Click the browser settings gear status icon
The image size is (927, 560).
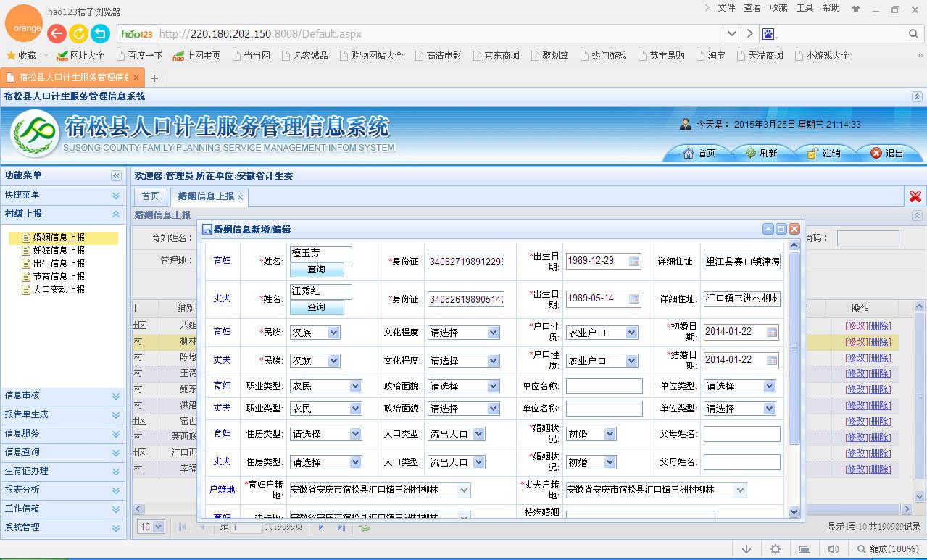(776, 549)
